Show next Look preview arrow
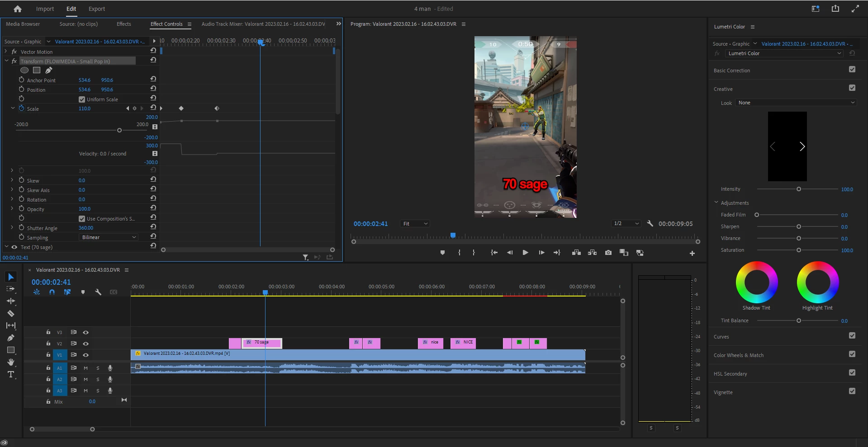The image size is (868, 447). click(x=802, y=146)
